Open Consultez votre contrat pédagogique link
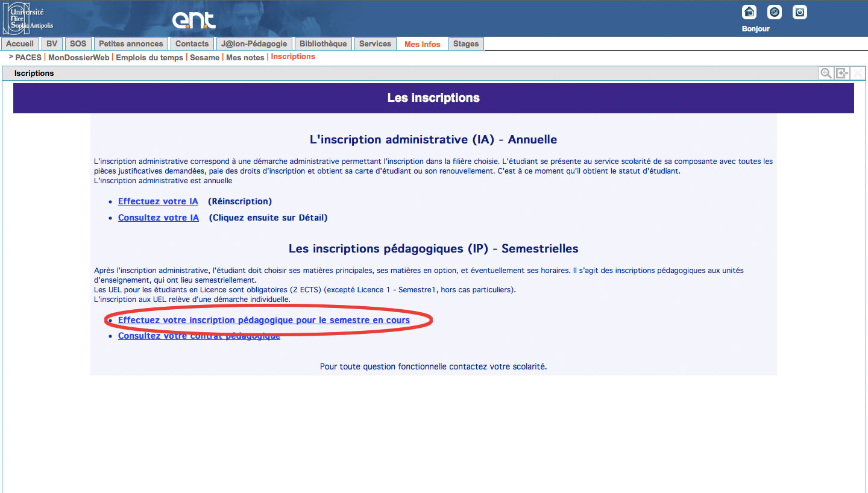The height and width of the screenshot is (493, 868). (x=199, y=336)
